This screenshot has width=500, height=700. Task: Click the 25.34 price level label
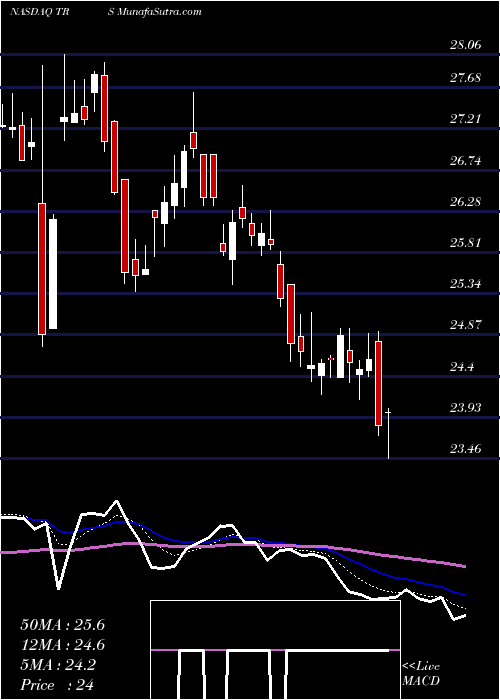[466, 284]
